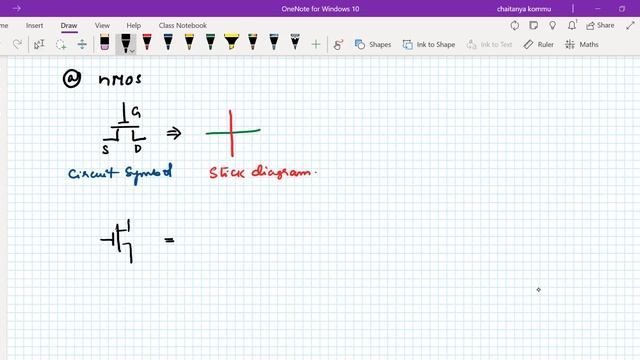
Task: Open the Class Notebook tab
Action: click(182, 25)
